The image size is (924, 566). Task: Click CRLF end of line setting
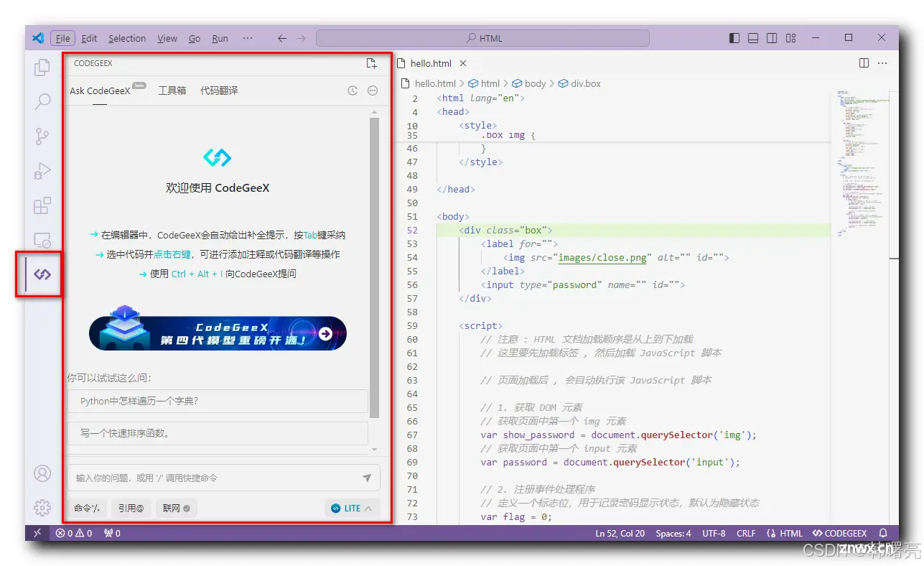click(746, 533)
